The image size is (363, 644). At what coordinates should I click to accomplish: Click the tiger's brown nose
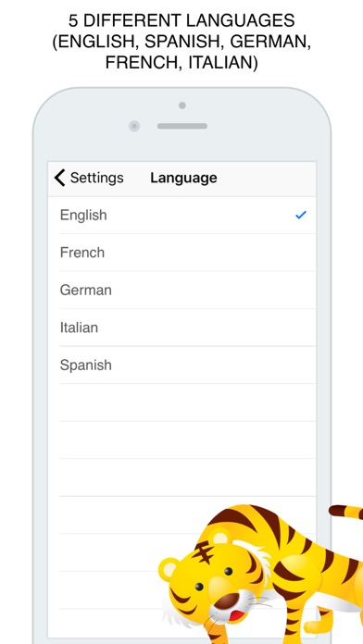pos(227,601)
